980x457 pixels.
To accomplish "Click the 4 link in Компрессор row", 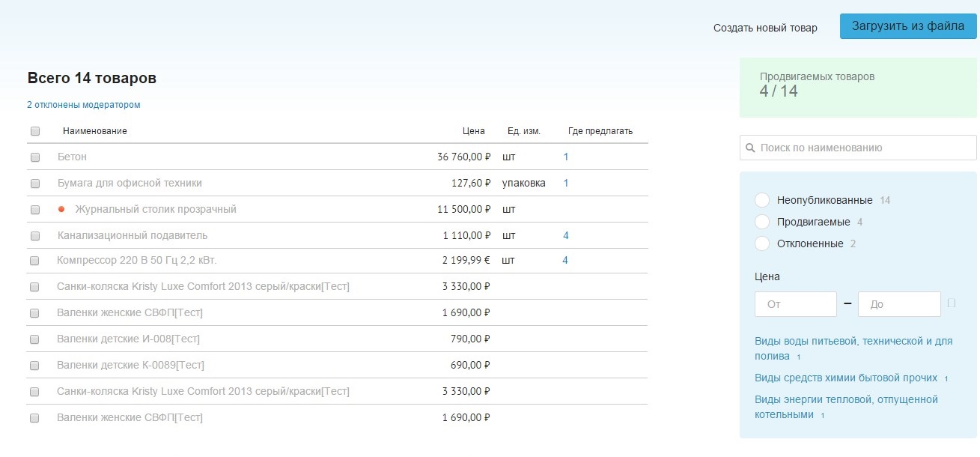I will click(x=565, y=261).
